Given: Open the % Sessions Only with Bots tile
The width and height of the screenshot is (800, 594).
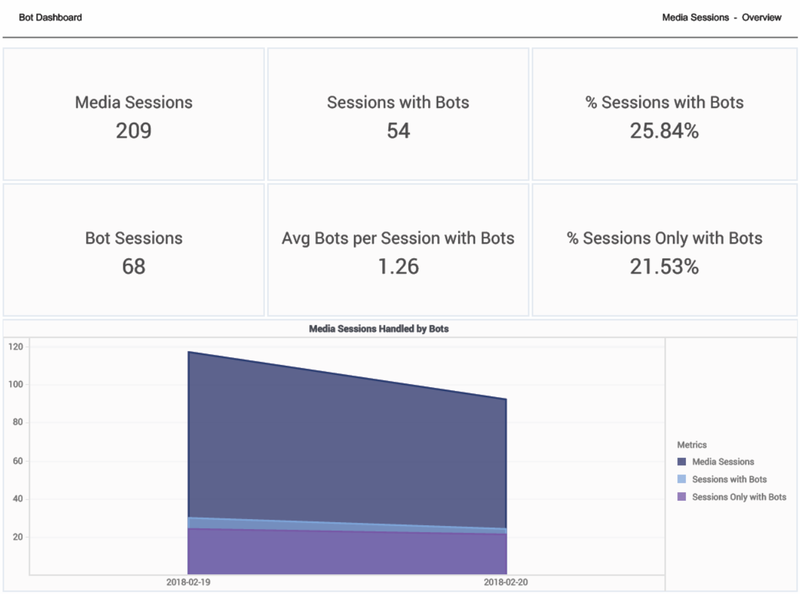Looking at the screenshot, I should [664, 250].
